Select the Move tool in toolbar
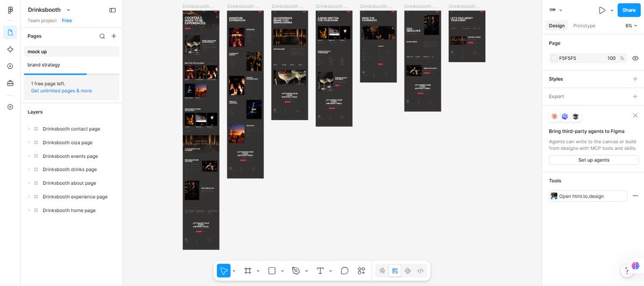This screenshot has height=286, width=644. click(x=223, y=271)
